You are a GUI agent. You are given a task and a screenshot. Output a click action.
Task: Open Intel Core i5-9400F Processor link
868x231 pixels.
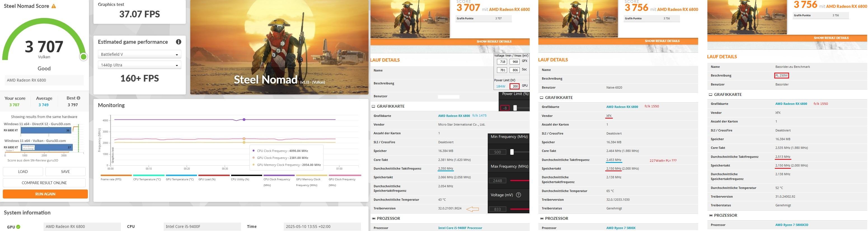pos(460,228)
